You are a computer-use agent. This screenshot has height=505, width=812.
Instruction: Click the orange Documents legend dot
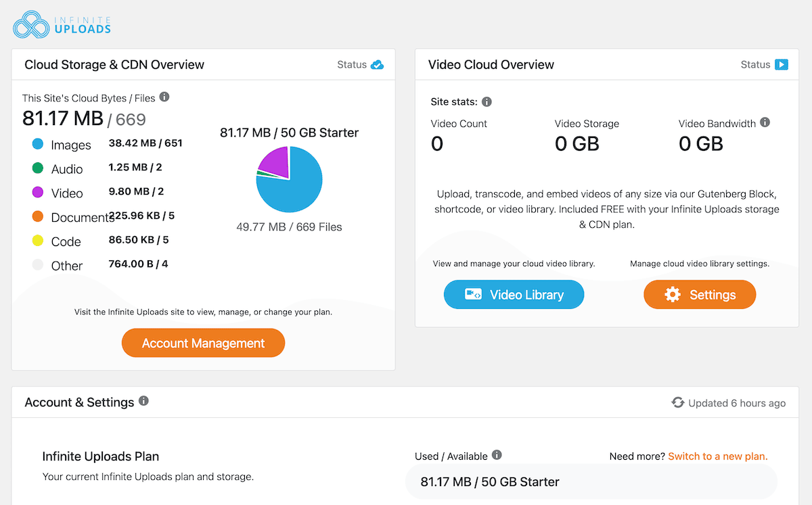point(38,217)
